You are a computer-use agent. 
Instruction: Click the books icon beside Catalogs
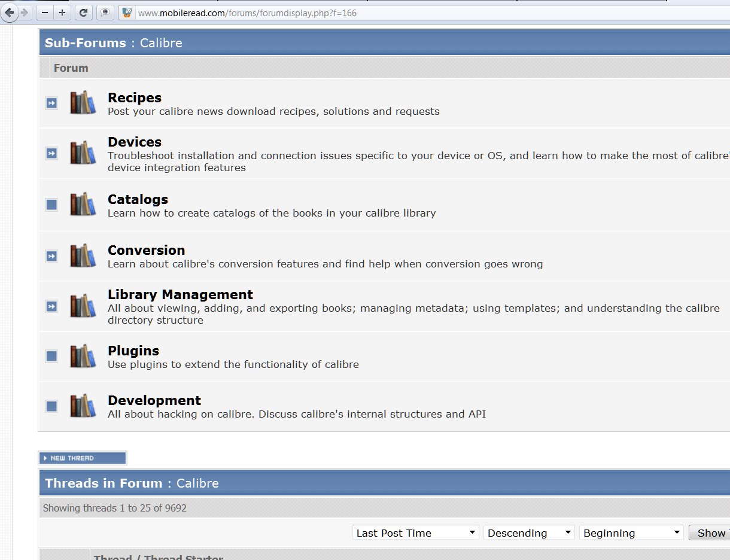point(83,204)
